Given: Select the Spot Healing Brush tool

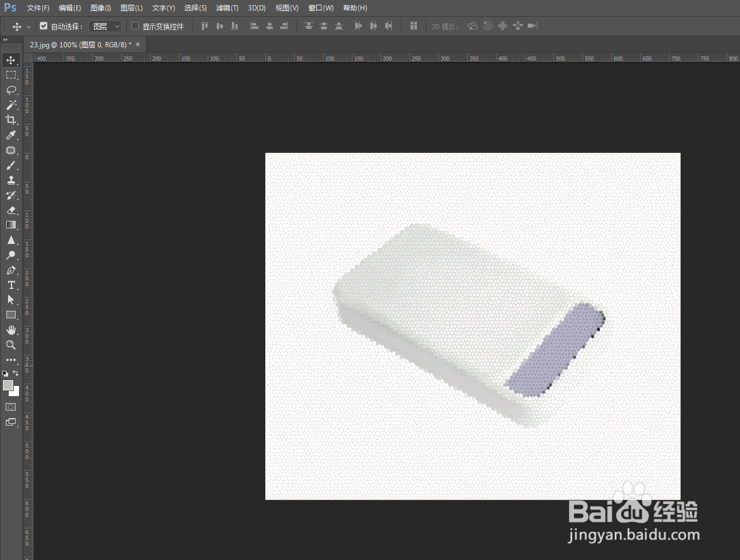Looking at the screenshot, I should pos(11,150).
